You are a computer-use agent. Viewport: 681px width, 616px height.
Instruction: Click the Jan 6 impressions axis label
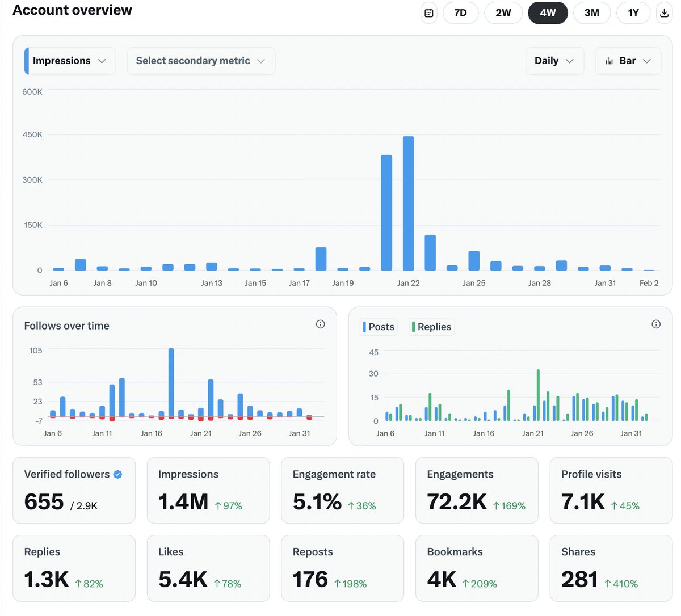coord(58,283)
